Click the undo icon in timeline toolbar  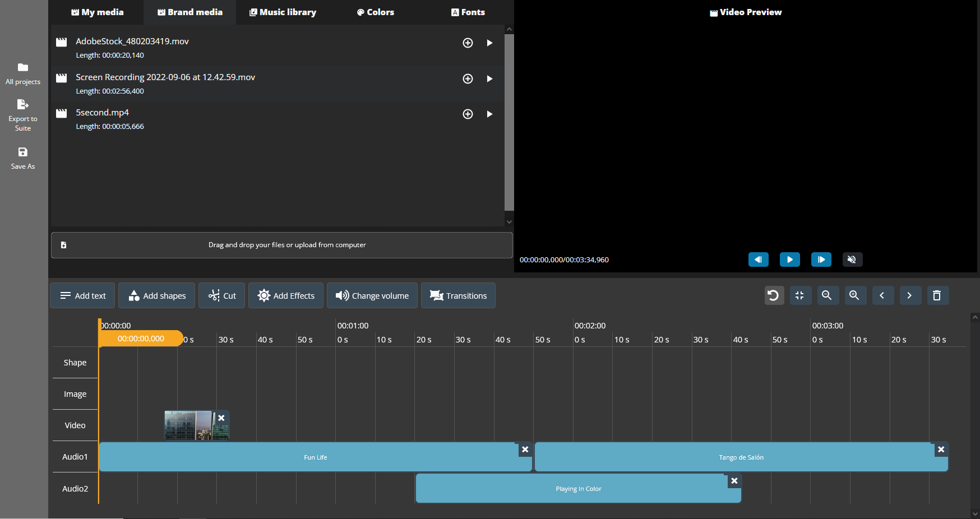774,295
